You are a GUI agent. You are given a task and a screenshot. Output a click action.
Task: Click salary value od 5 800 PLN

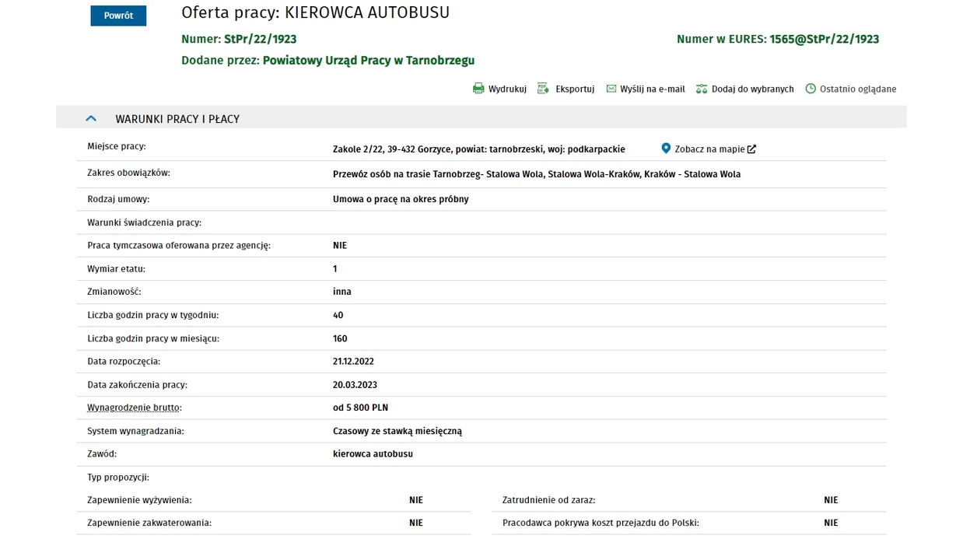360,408
